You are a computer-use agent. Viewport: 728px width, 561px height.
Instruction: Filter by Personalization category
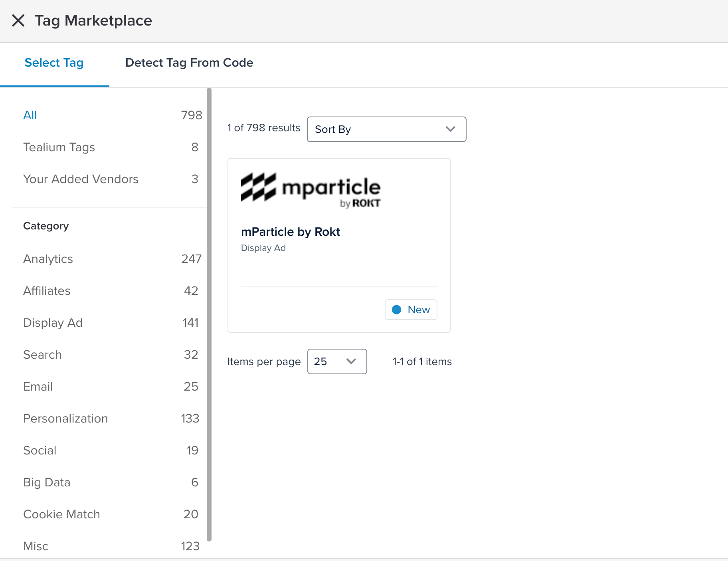tap(65, 419)
